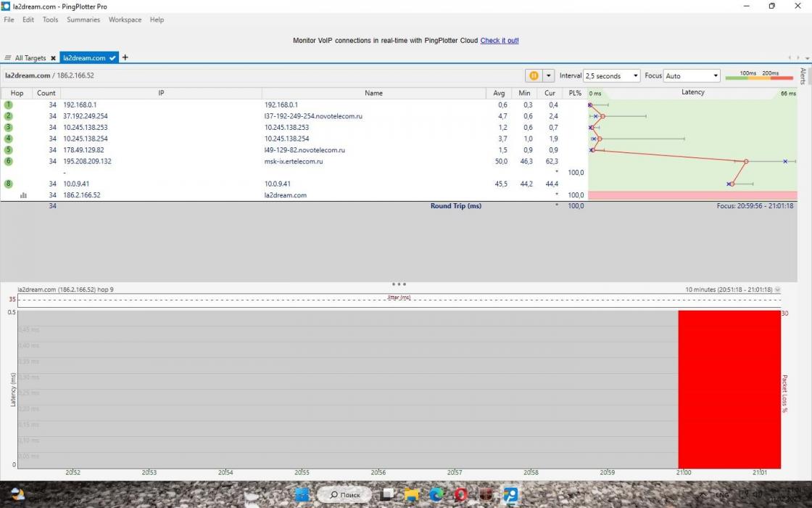
Task: Close the All Targets tab
Action: [53, 58]
